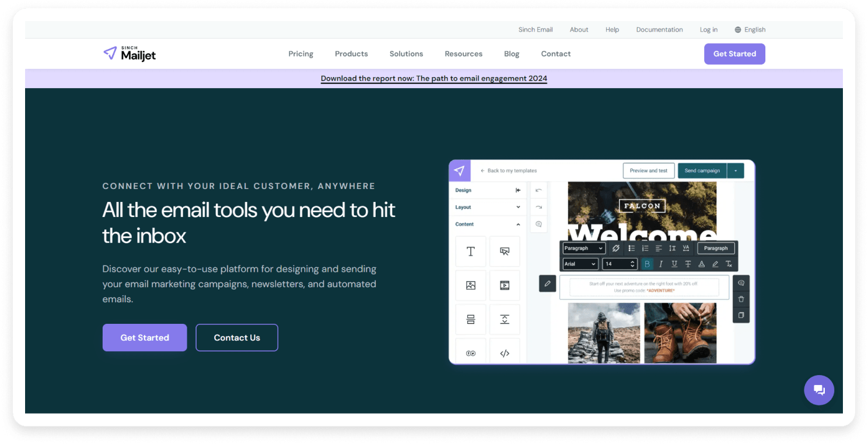Select the Text content block
Image resolution: width=868 pixels, height=444 pixels.
(x=471, y=251)
